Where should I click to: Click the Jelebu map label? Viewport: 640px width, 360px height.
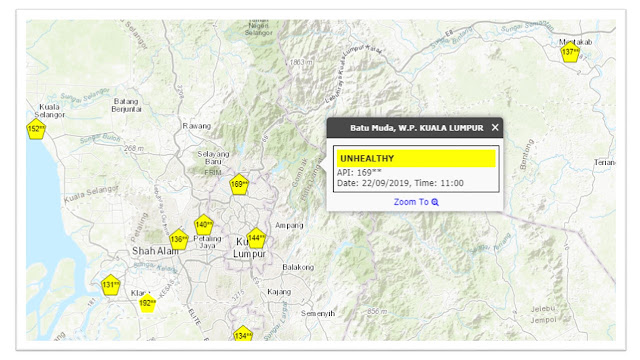pyautogui.click(x=543, y=309)
